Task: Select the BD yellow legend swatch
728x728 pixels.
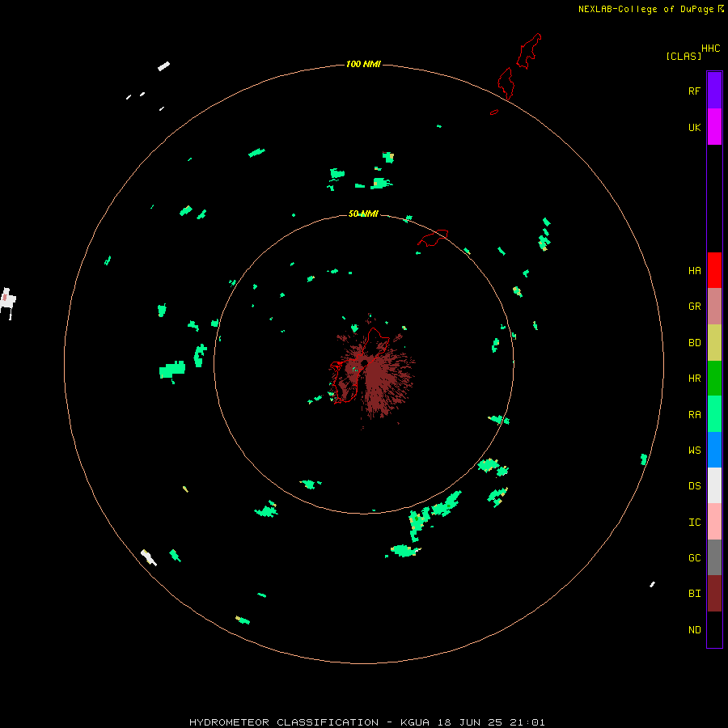Action: click(714, 343)
